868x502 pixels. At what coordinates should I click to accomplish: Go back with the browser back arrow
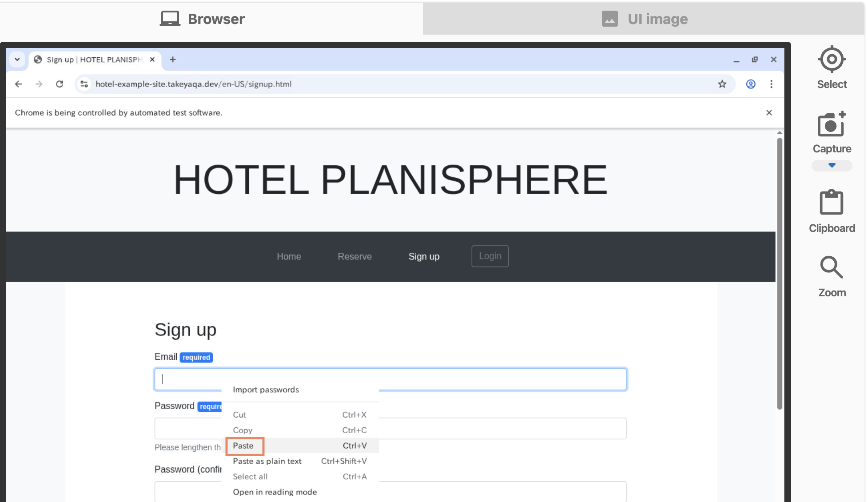click(19, 84)
